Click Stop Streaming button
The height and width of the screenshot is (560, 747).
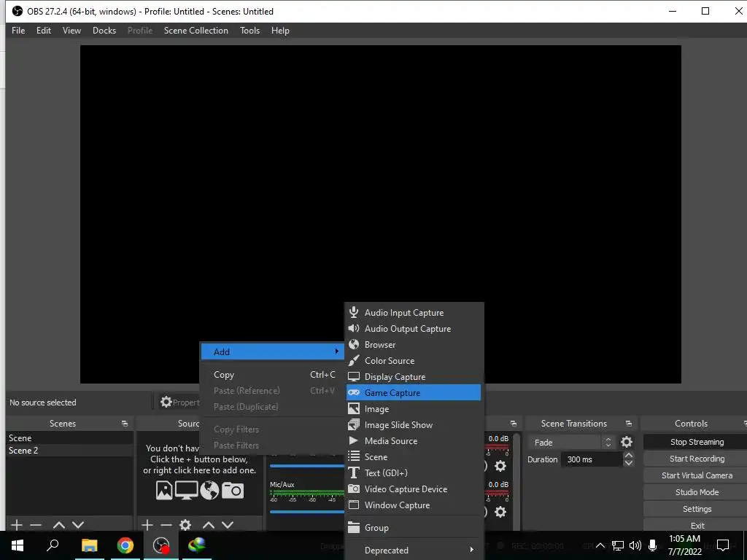[697, 442]
